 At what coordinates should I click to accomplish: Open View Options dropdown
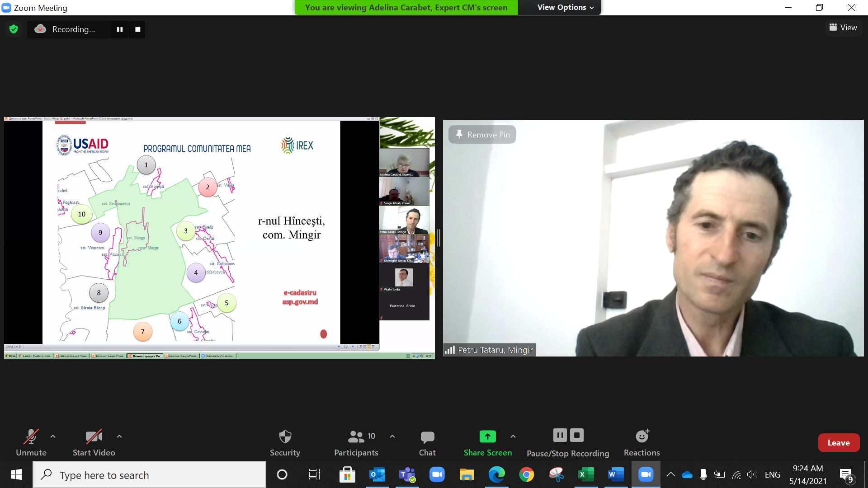pyautogui.click(x=565, y=7)
